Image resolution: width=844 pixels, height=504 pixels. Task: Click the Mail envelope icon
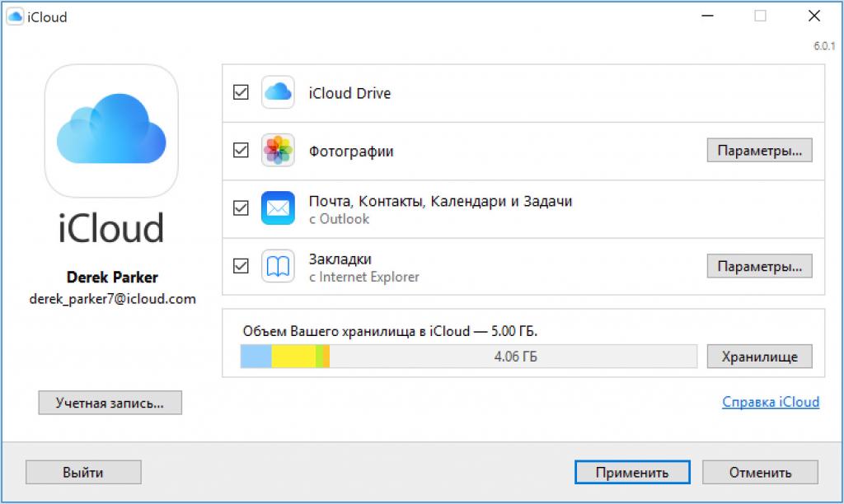pyautogui.click(x=278, y=208)
